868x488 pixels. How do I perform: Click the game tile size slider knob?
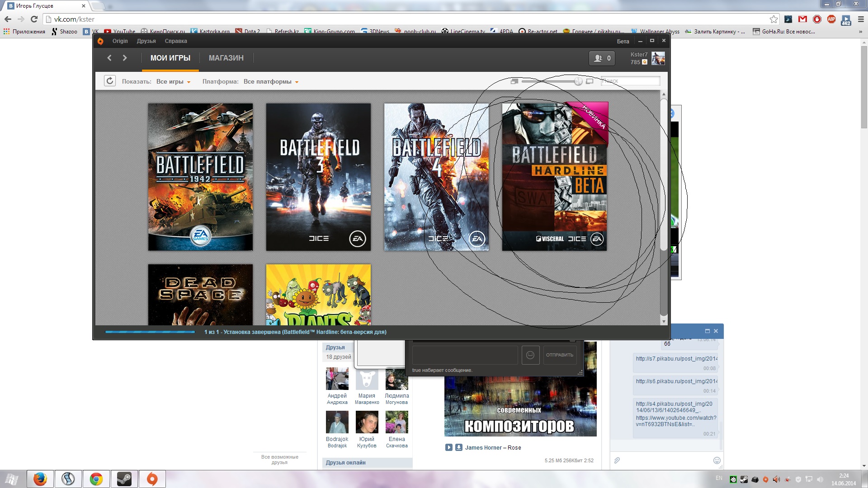click(x=578, y=81)
